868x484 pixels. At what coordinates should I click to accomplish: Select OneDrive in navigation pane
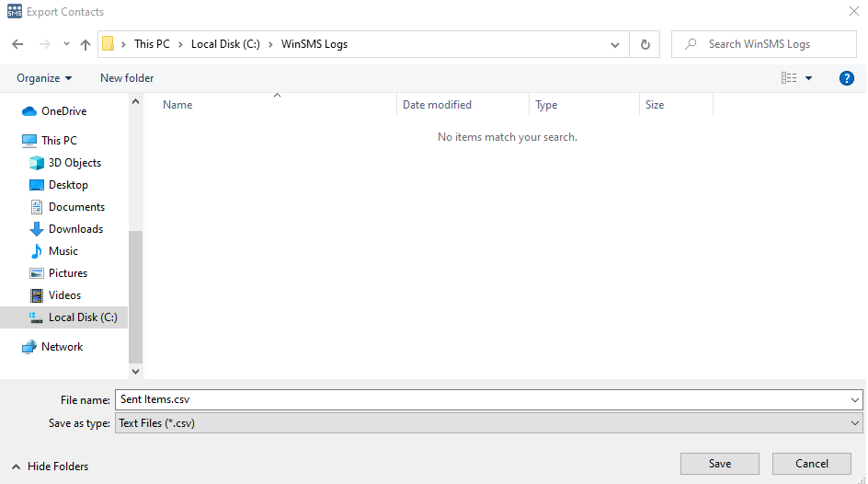point(63,111)
